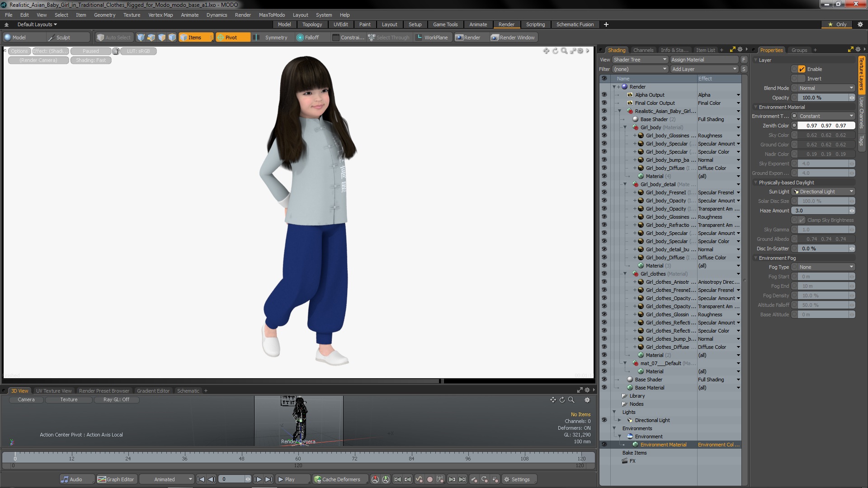Toggle the Enable layer checkbox
This screenshot has width=868, height=488.
tap(802, 69)
